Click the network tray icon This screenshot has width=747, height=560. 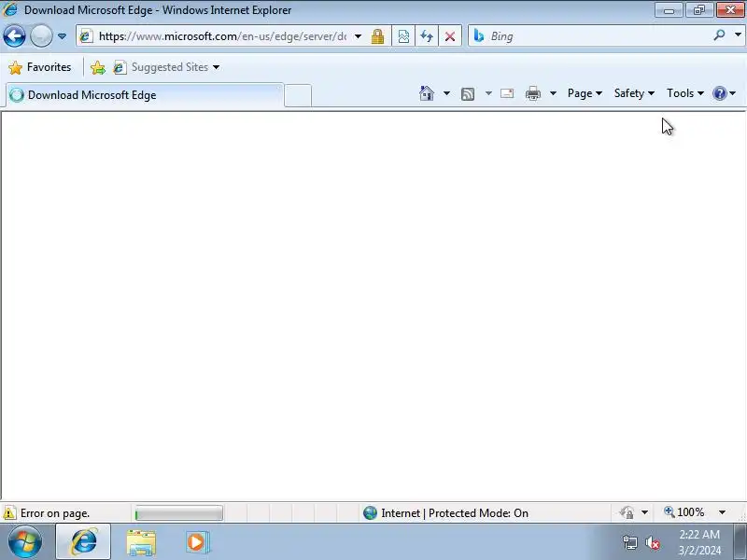(629, 542)
